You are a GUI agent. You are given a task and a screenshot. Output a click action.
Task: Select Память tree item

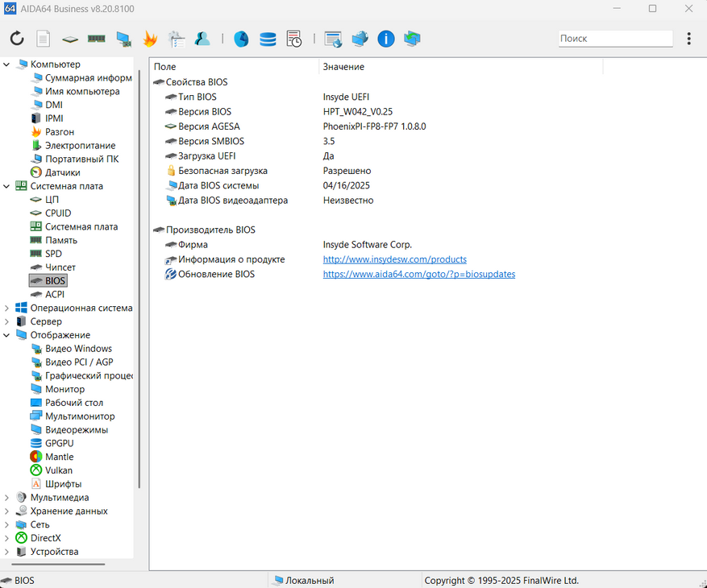coord(54,240)
